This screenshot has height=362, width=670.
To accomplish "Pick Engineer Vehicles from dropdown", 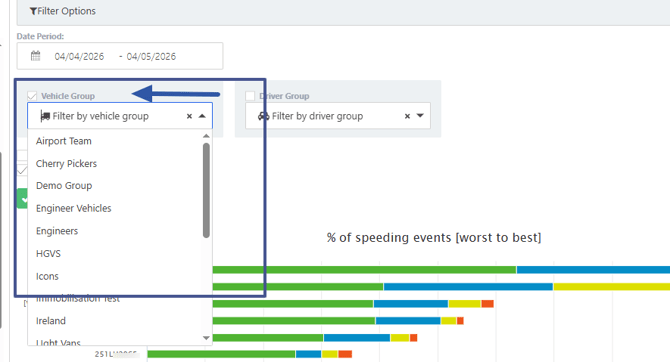I will click(73, 209).
